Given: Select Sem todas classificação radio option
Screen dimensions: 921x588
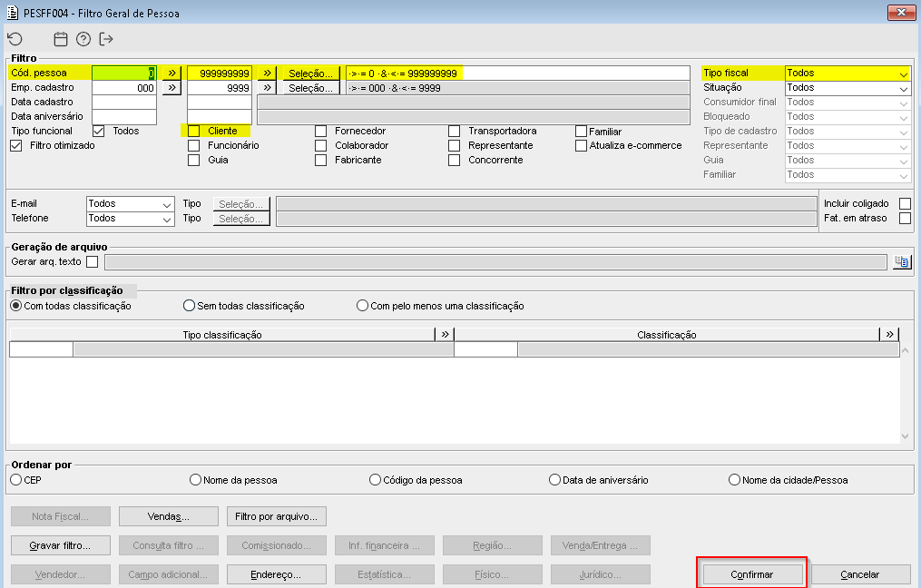Looking at the screenshot, I should click(x=189, y=306).
